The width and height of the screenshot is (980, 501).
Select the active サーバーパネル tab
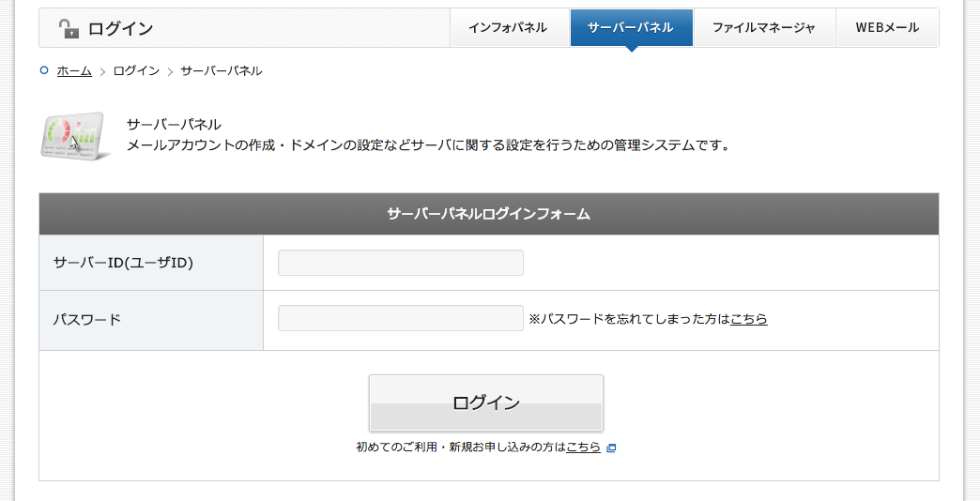tap(631, 28)
